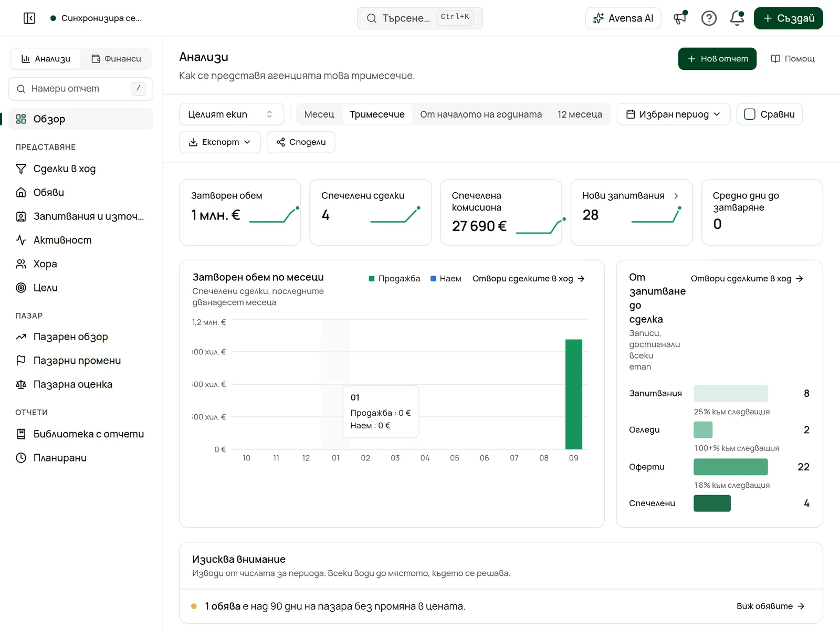This screenshot has height=630, width=840.
Task: Open Активност sidebar item
Action: [x=81, y=240]
